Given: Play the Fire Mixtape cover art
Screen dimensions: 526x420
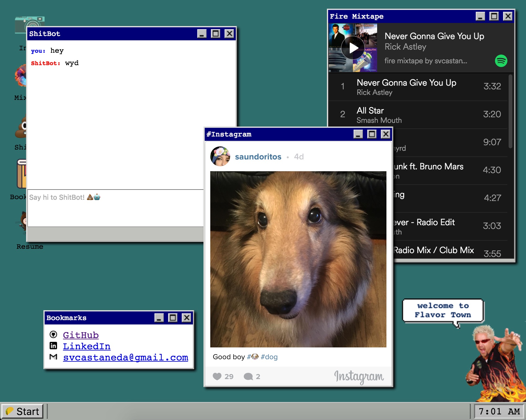Looking at the screenshot, I should 353,48.
